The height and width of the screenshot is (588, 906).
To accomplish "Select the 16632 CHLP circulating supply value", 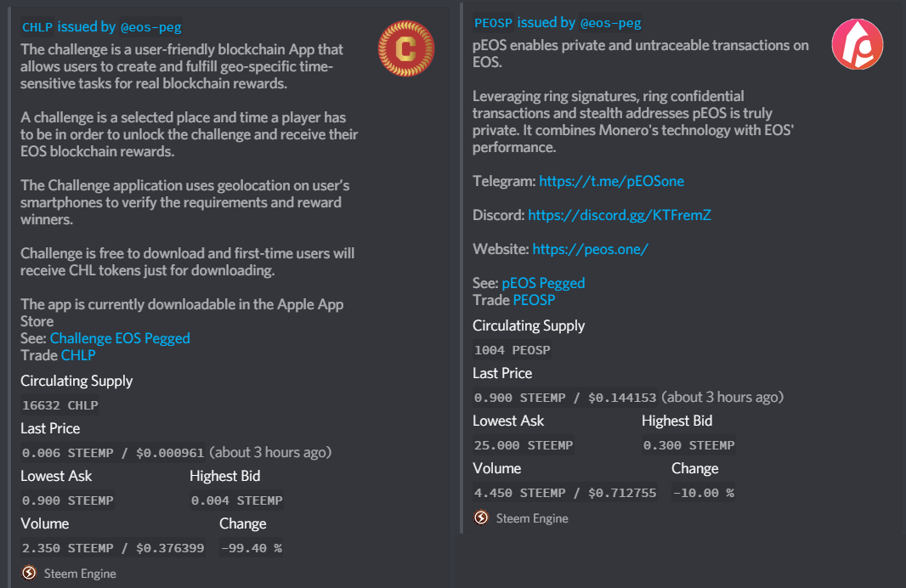I will pos(60,405).
